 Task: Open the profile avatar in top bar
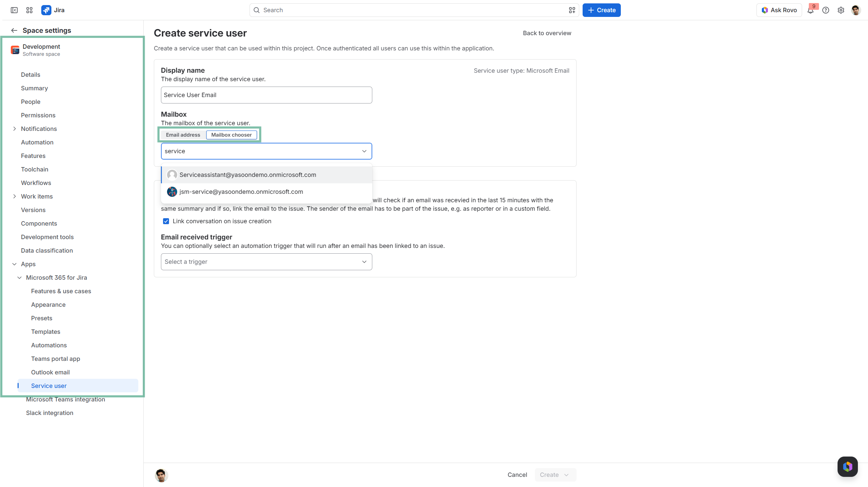pyautogui.click(x=856, y=10)
